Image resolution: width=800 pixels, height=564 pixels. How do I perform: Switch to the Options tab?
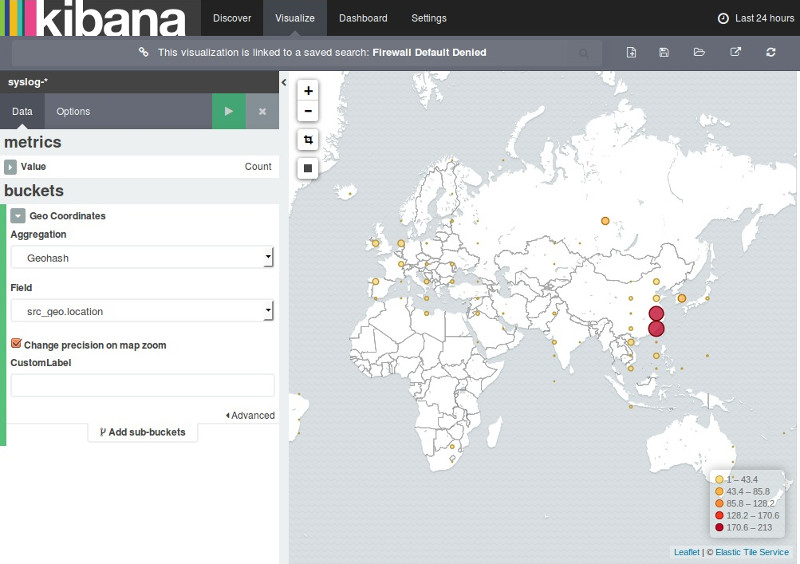point(73,111)
